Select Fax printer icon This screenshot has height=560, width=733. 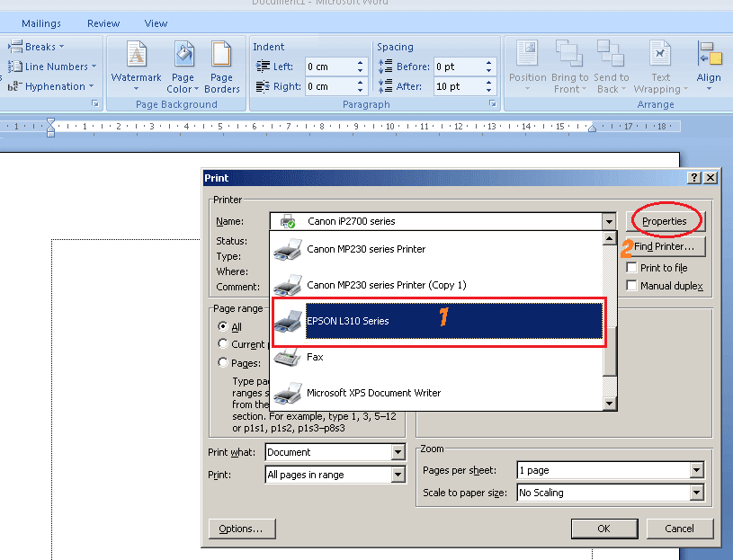click(288, 357)
